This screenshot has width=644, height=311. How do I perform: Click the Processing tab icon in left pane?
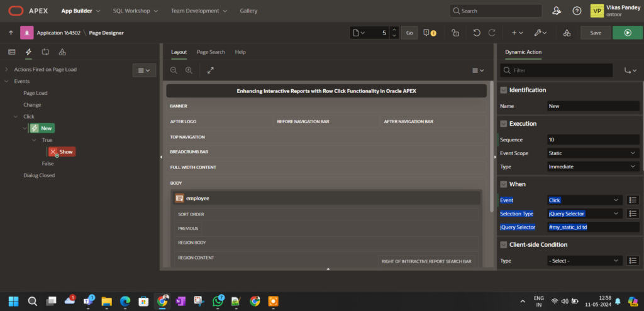coord(45,52)
